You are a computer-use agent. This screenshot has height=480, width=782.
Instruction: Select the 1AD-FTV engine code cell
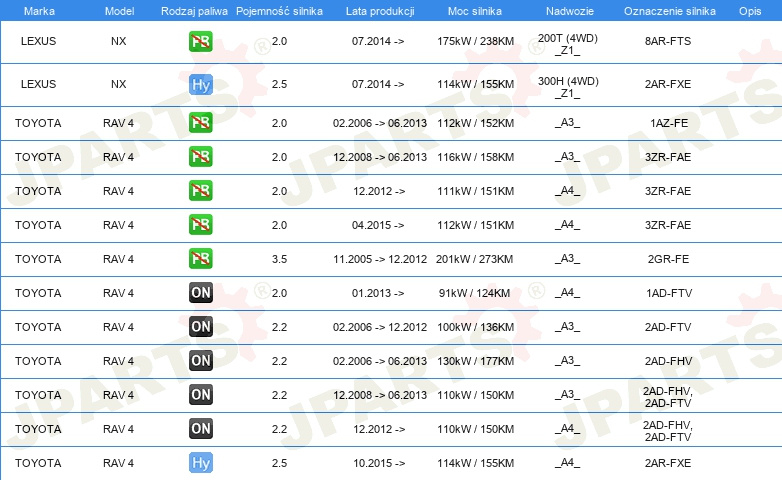[669, 293]
